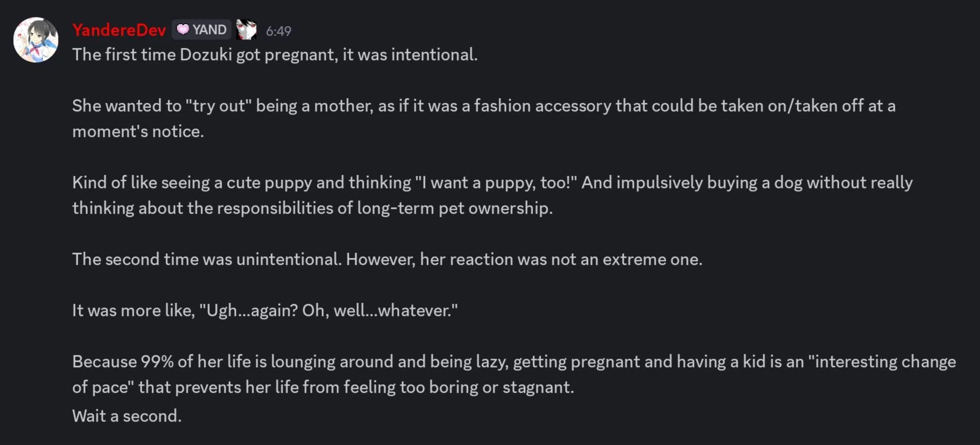
Task: Open YandereDev's profile picture avatar
Action: pos(36,40)
